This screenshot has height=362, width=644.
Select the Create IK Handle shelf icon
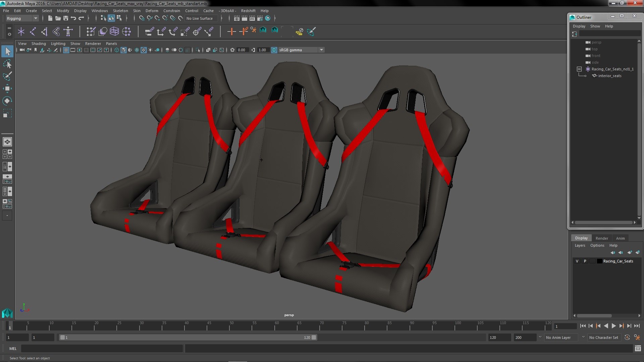[x=44, y=32]
